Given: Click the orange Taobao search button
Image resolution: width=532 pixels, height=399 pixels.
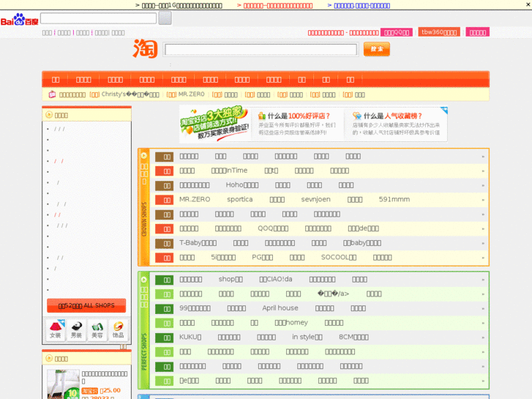Looking at the screenshot, I should coord(377,49).
